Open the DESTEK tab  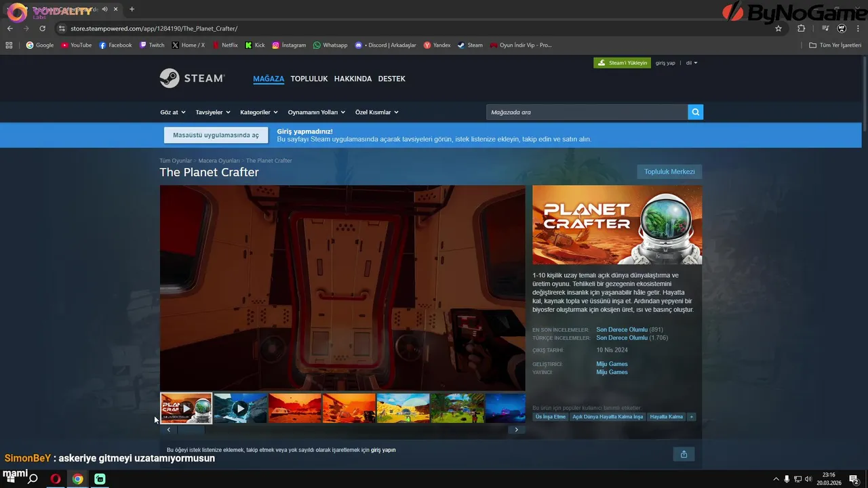[x=391, y=79]
